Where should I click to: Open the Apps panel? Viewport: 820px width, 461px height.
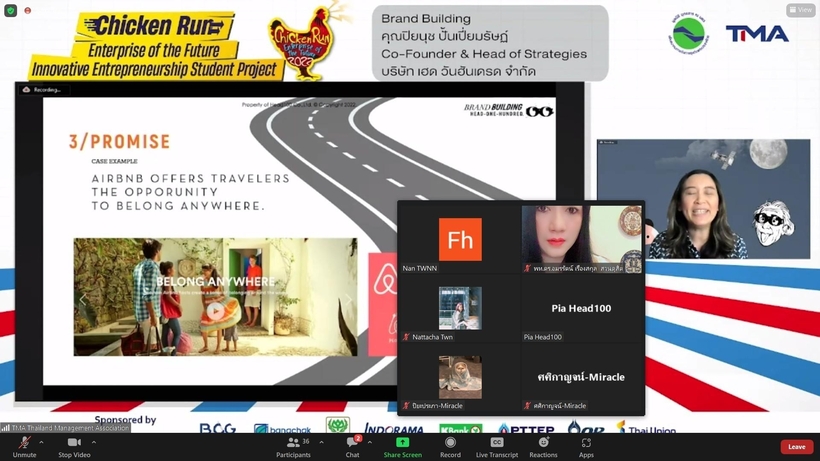[x=586, y=444]
